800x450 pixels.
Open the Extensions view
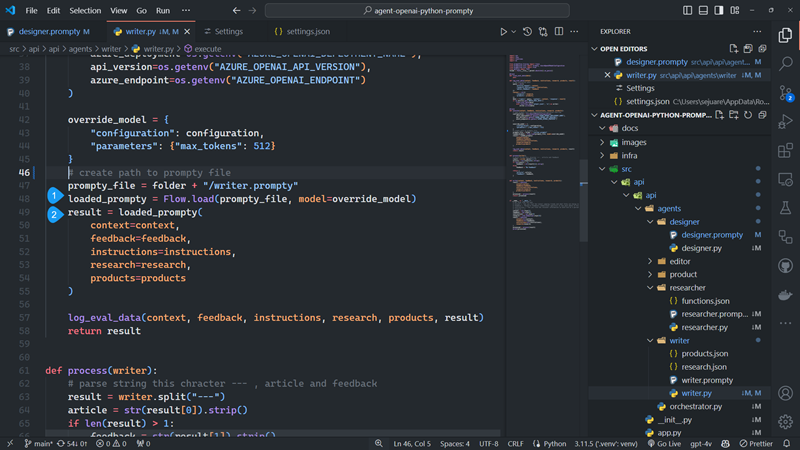(786, 151)
